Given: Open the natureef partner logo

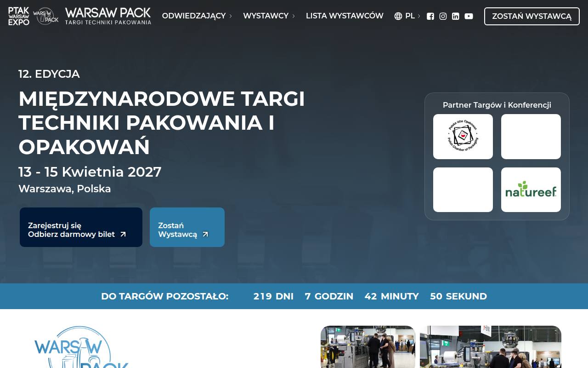Looking at the screenshot, I should point(531,190).
